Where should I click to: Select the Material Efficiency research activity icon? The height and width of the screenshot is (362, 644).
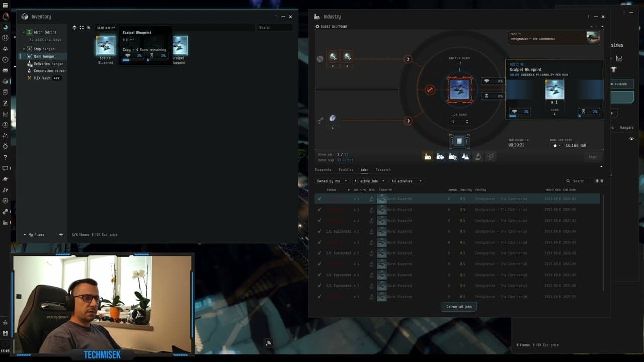pyautogui.click(x=440, y=157)
